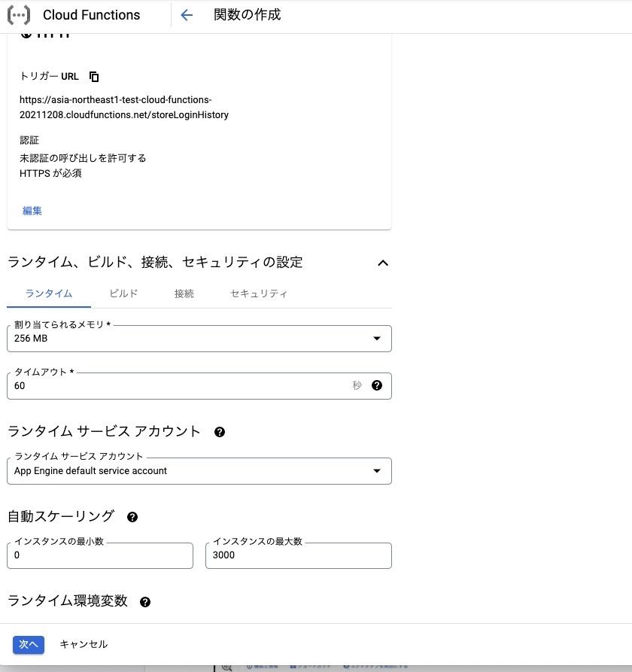
Task: Open the 割り当てられるメモリ 256 MB dropdown
Action: click(199, 339)
